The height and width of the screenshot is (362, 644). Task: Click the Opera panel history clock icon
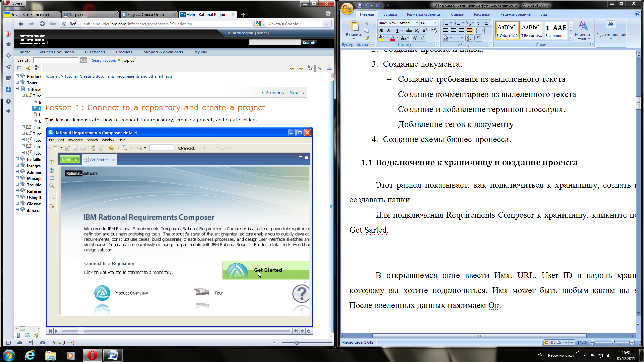pyautogui.click(x=8, y=101)
